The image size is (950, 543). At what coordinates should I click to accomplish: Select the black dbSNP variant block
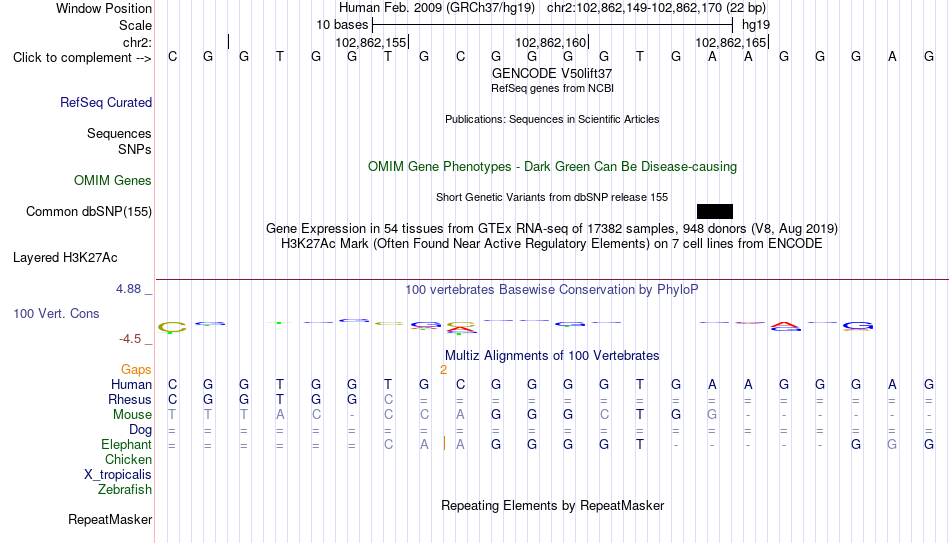coord(715,212)
